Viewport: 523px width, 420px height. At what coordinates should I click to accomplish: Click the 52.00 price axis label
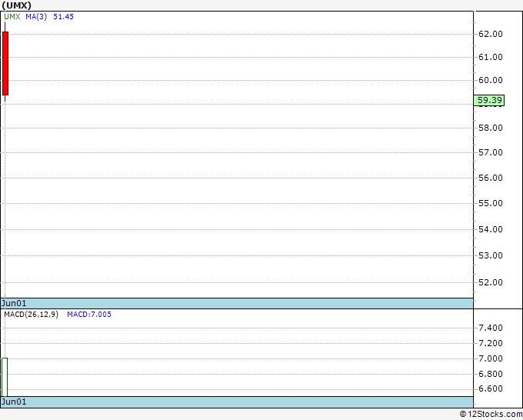[x=491, y=282]
